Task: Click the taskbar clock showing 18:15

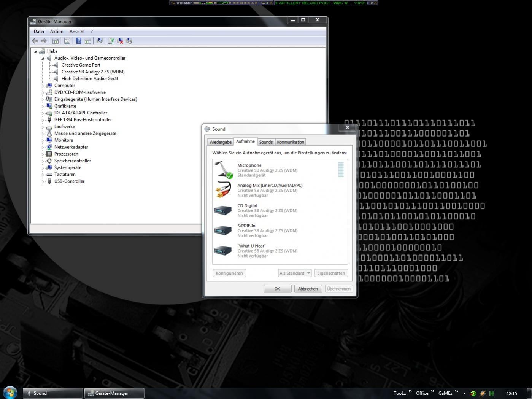Action: pos(512,393)
